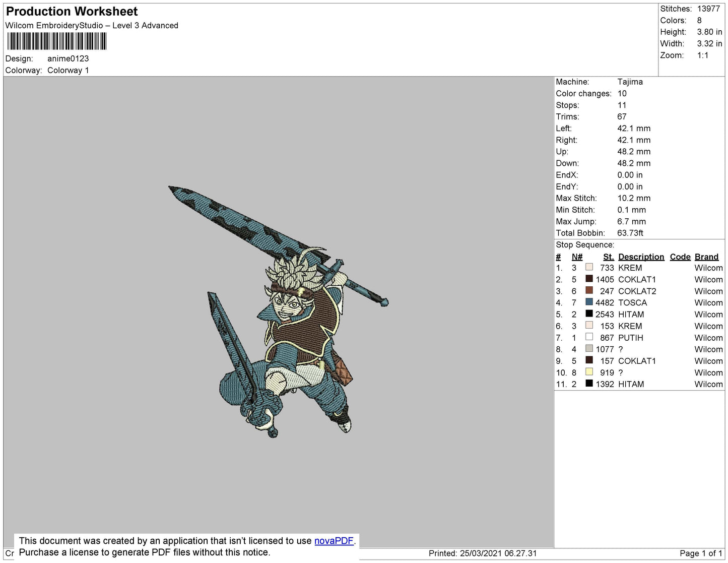Select the PUTIH color swatch

[x=589, y=337]
